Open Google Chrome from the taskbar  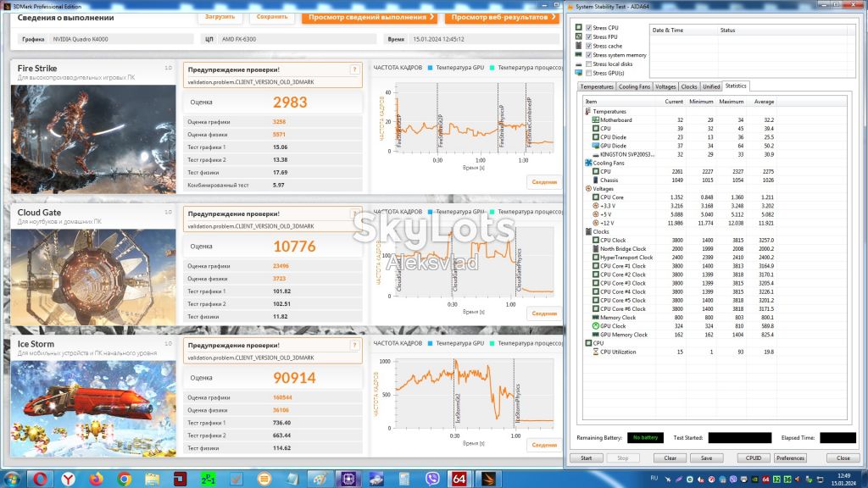coord(124,479)
